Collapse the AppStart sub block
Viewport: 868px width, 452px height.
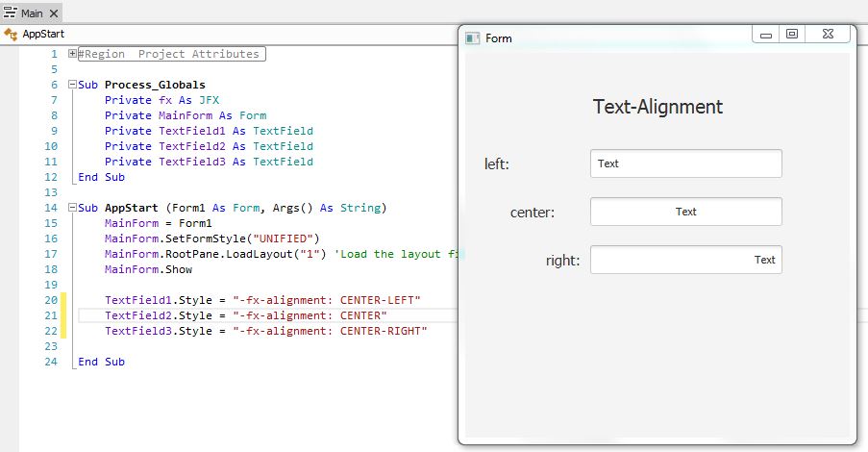(73, 208)
